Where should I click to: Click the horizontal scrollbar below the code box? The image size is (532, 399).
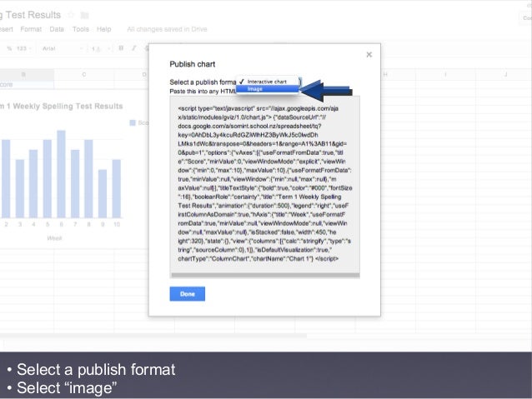264,275
